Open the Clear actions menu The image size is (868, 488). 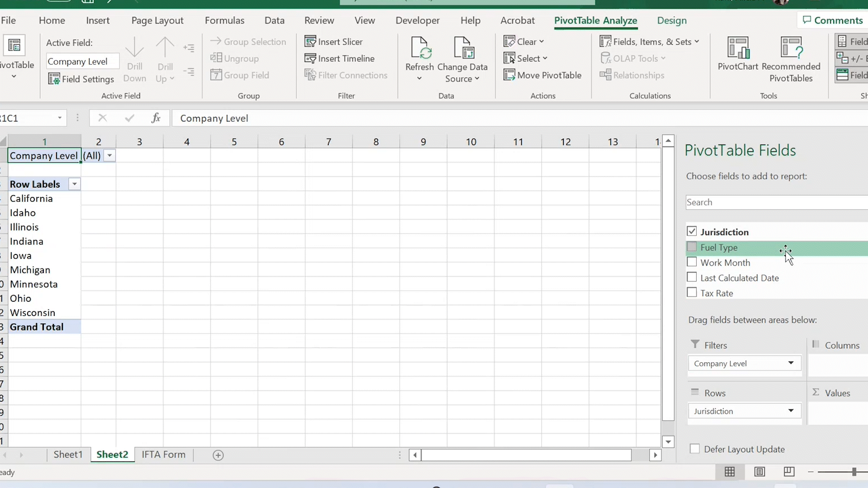524,42
